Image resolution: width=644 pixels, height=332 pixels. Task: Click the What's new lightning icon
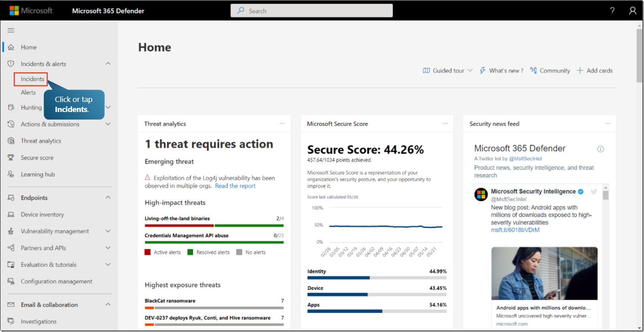click(483, 71)
